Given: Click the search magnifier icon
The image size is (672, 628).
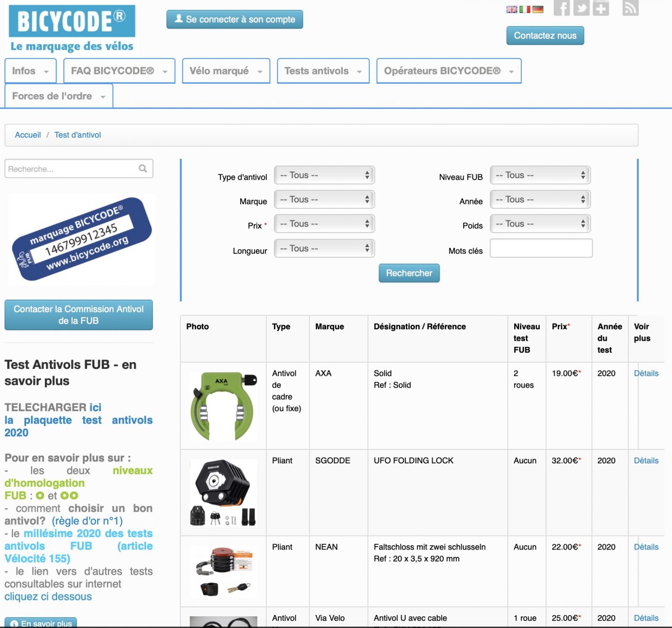Looking at the screenshot, I should 143,168.
